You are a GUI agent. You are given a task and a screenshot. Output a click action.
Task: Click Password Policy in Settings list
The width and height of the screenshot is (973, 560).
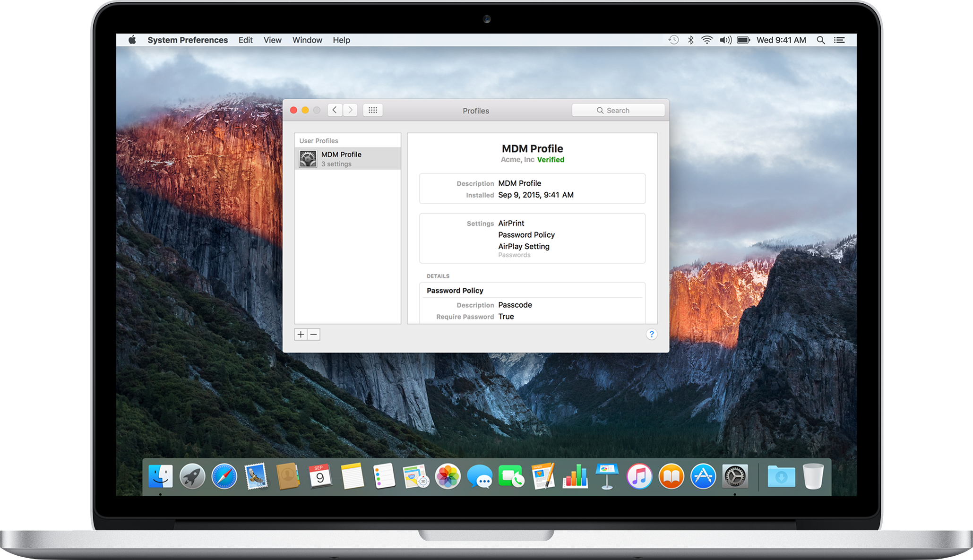pos(526,235)
